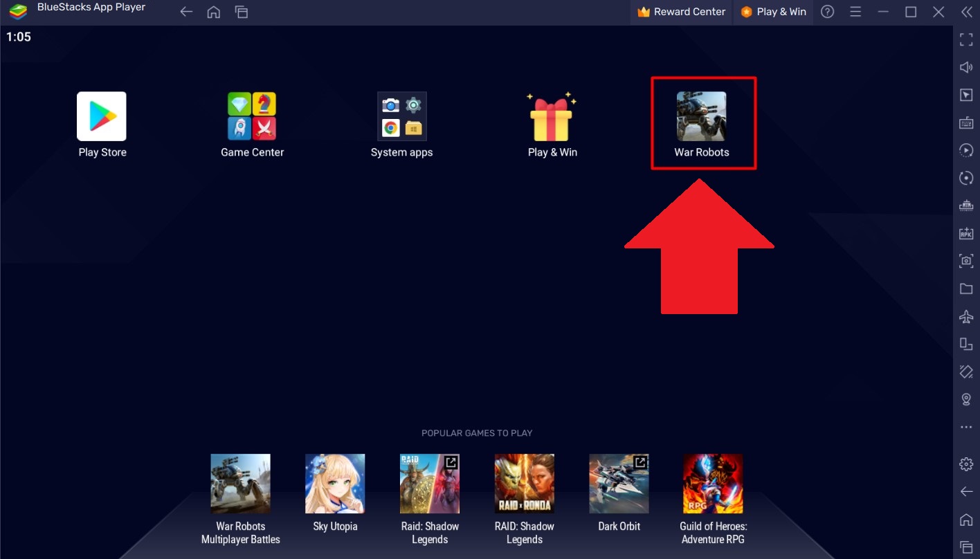Open the Macro recorder icon

[965, 150]
